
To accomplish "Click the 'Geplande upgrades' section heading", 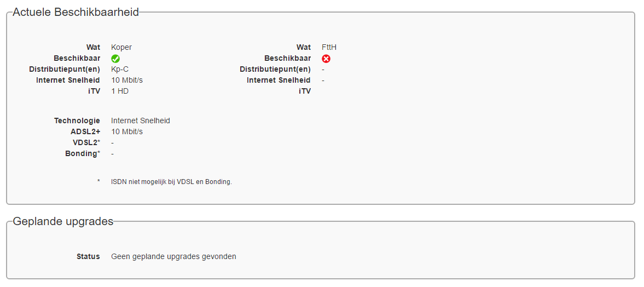I will [x=63, y=221].
